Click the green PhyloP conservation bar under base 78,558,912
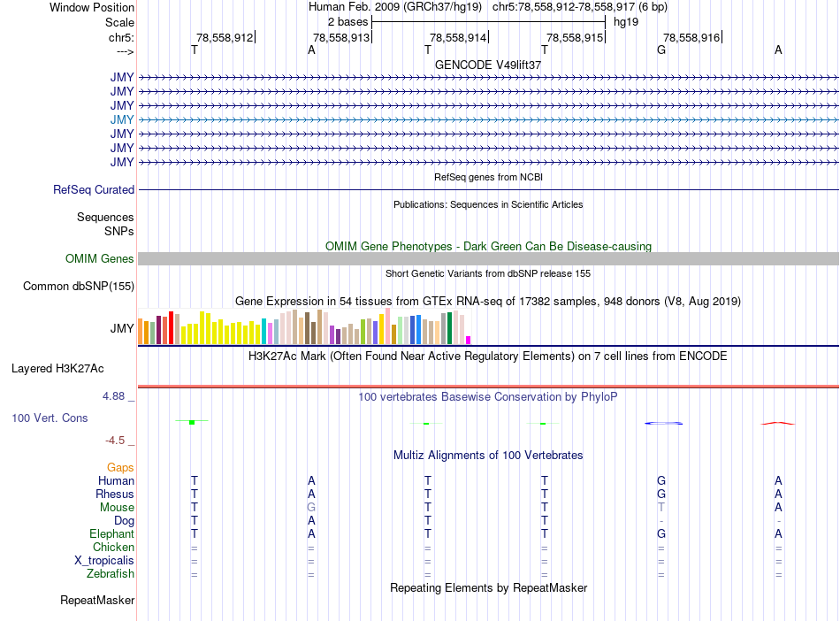The height and width of the screenshot is (621, 840). tap(192, 422)
